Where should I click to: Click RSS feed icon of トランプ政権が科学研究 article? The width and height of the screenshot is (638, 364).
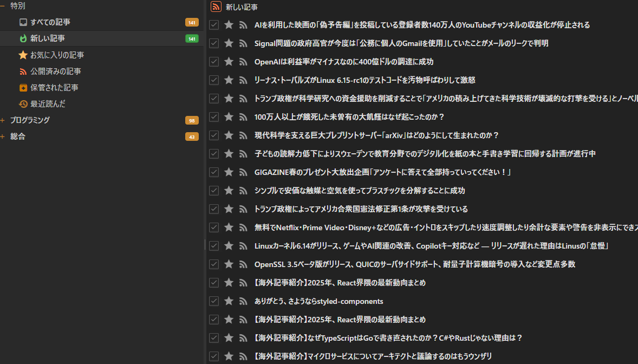[x=243, y=99]
